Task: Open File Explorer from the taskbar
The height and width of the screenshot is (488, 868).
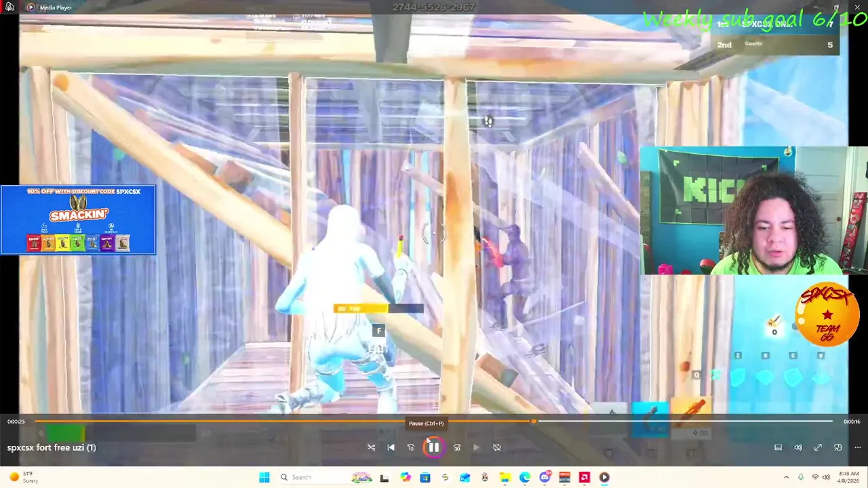Action: [x=505, y=477]
